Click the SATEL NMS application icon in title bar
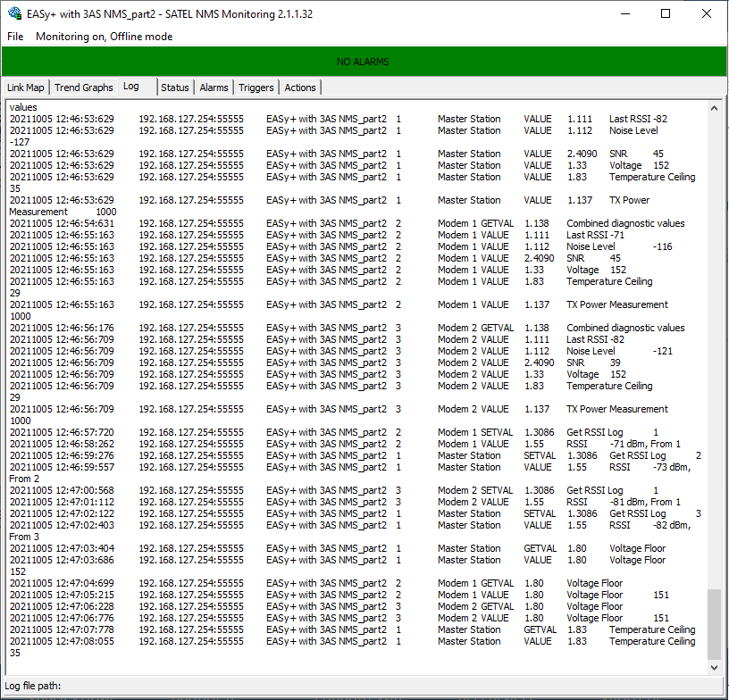Viewport: 729px width, 700px height. point(14,14)
